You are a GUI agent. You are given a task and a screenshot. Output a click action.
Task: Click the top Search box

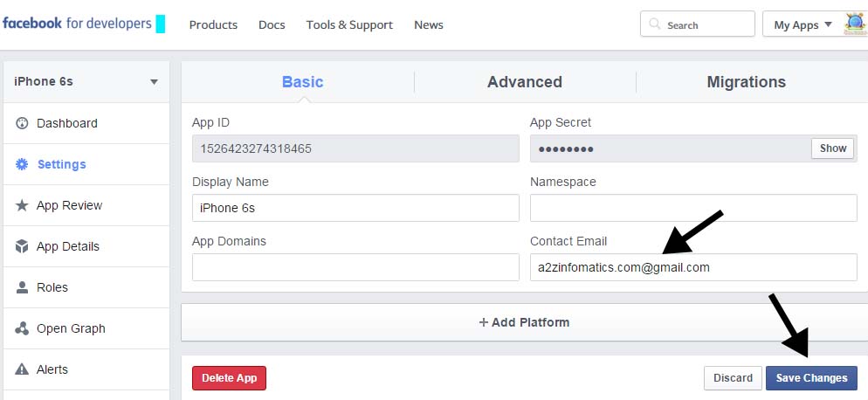(698, 24)
